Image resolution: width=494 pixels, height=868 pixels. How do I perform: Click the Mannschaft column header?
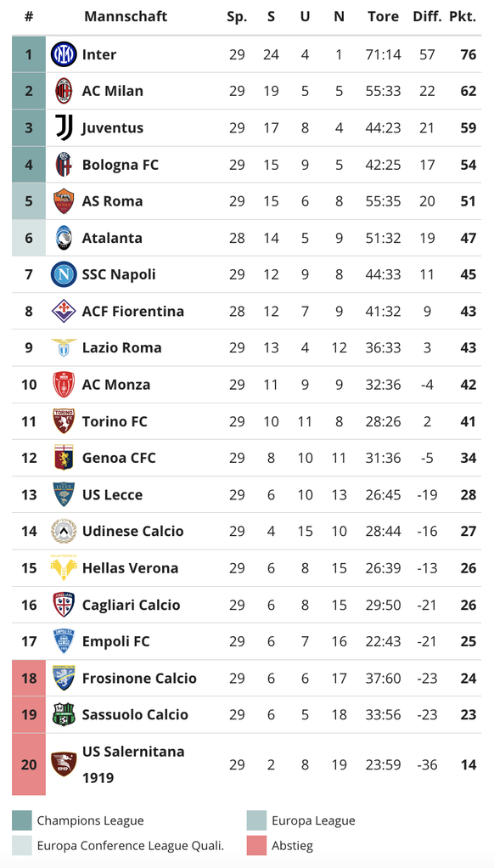click(126, 17)
